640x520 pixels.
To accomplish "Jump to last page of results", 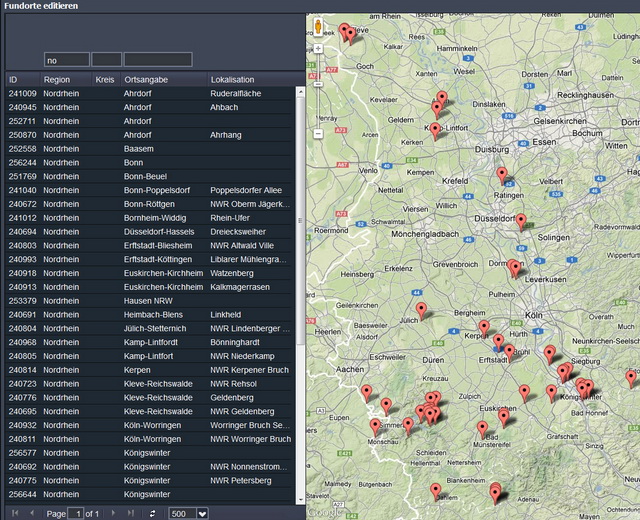I will (x=130, y=513).
